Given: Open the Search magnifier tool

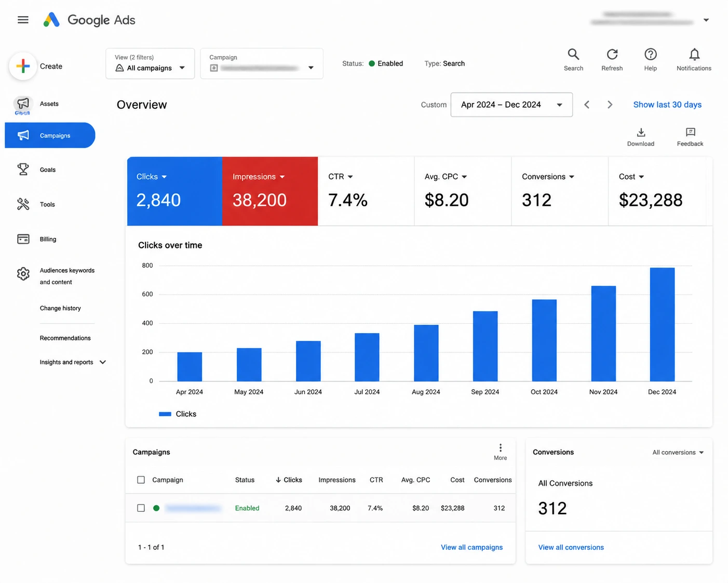Looking at the screenshot, I should [573, 60].
